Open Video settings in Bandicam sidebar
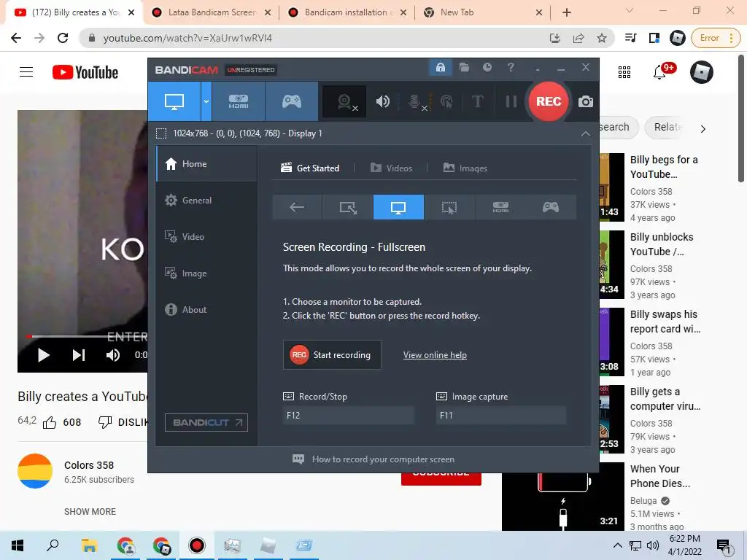The image size is (747, 560). [x=206, y=237]
